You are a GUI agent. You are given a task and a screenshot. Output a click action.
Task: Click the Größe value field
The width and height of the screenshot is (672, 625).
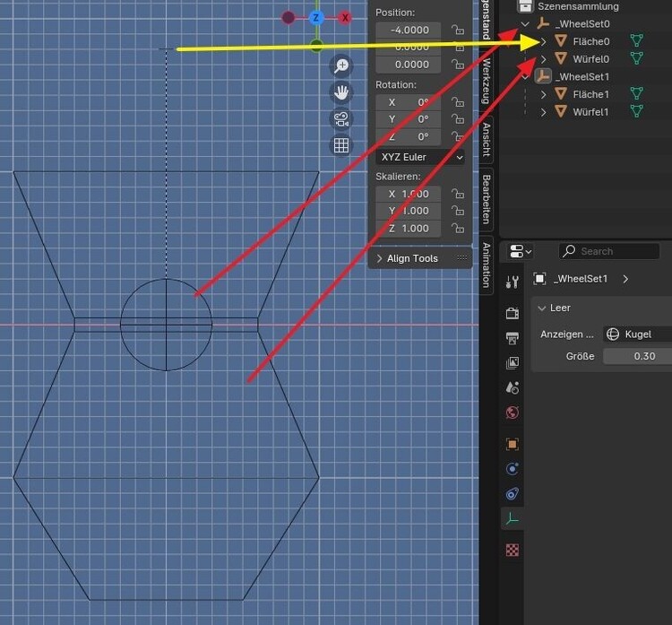pos(638,356)
